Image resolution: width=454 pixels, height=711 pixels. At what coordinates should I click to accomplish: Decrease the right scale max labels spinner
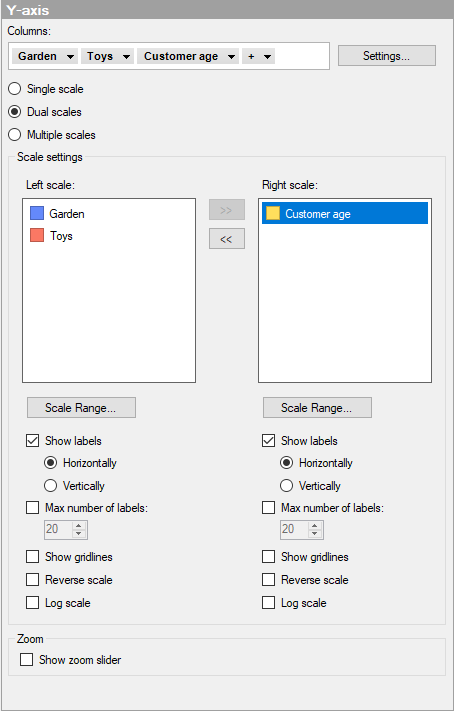tap(315, 534)
